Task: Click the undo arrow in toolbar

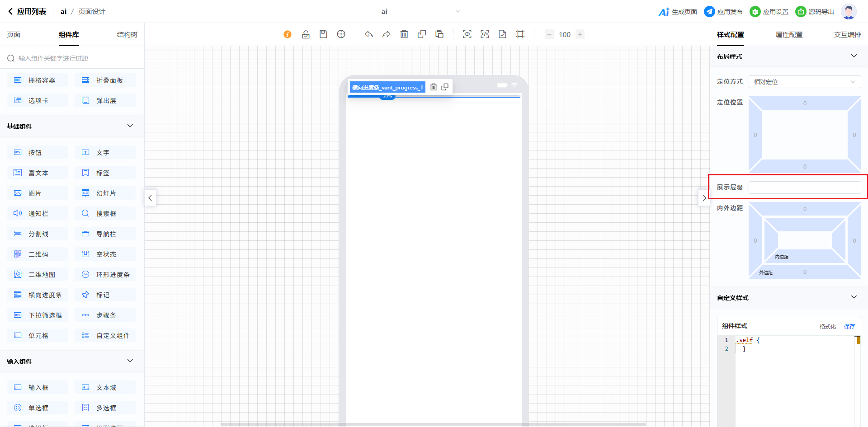Action: [369, 34]
